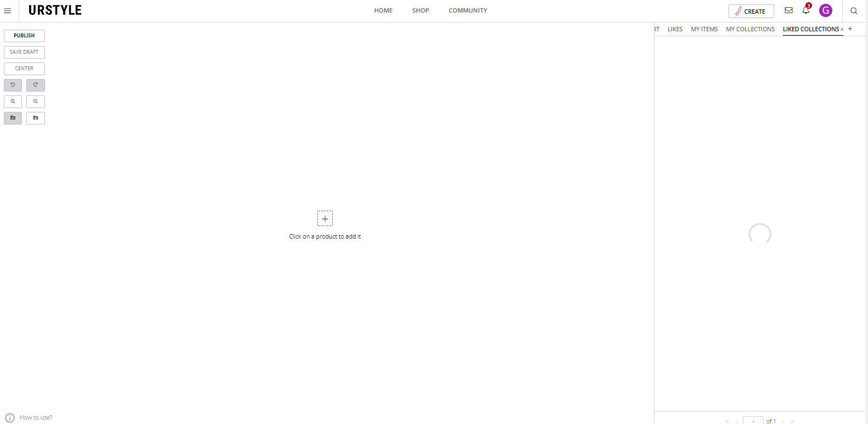Zoom in on the canvas
868x424 pixels.
pyautogui.click(x=13, y=101)
